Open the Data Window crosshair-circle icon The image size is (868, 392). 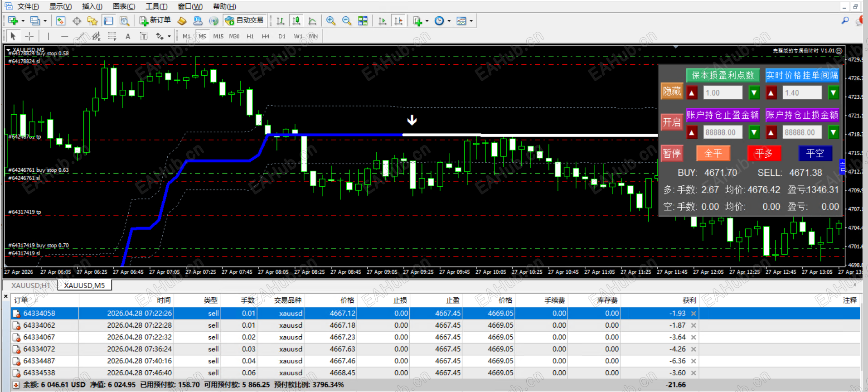[77, 21]
